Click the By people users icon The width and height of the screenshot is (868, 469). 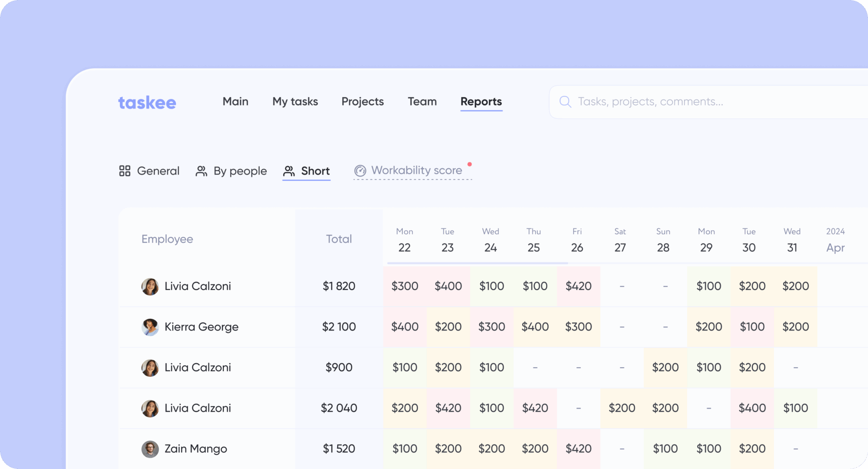pos(201,171)
